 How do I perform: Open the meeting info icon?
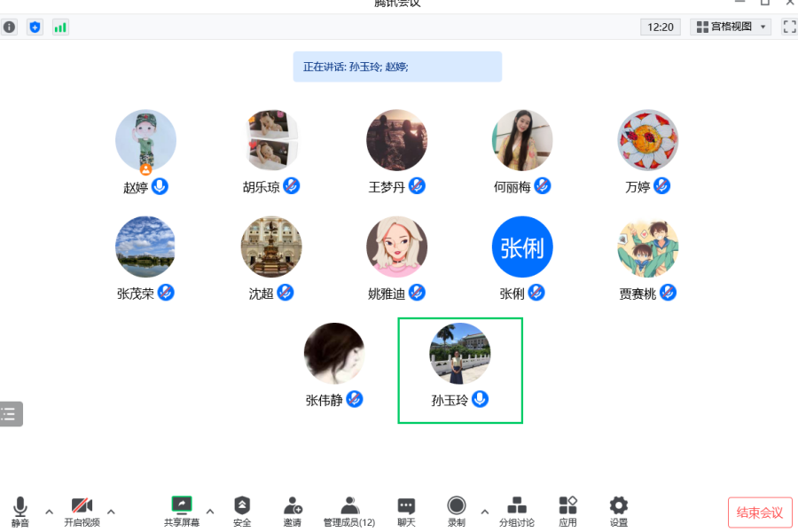(9, 27)
